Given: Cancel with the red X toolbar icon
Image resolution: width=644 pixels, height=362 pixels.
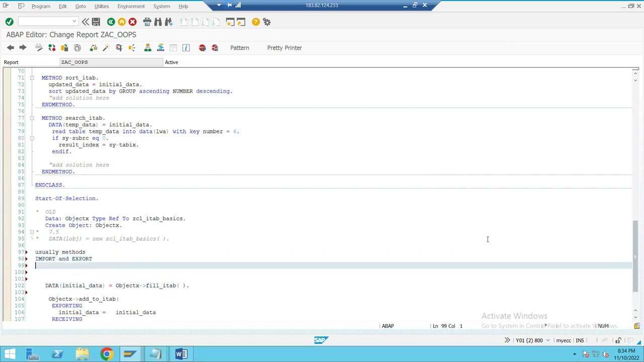Looking at the screenshot, I should coord(132,22).
